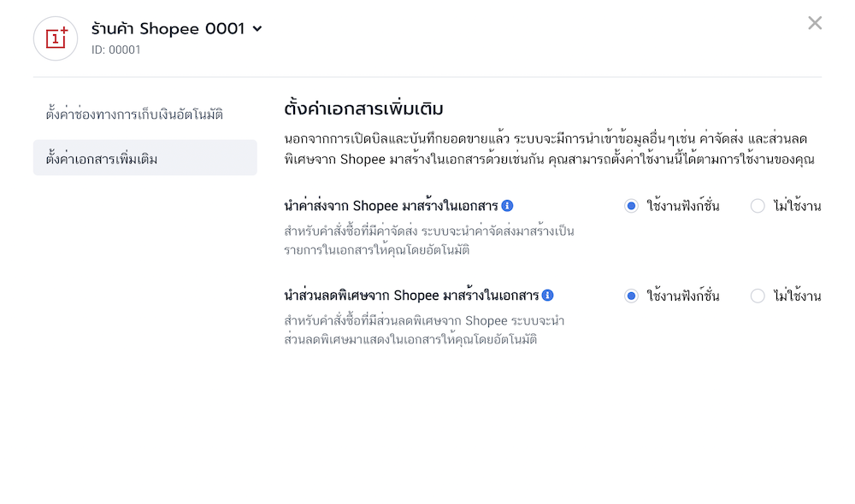Click the shipping fee setting description text

coord(428,241)
